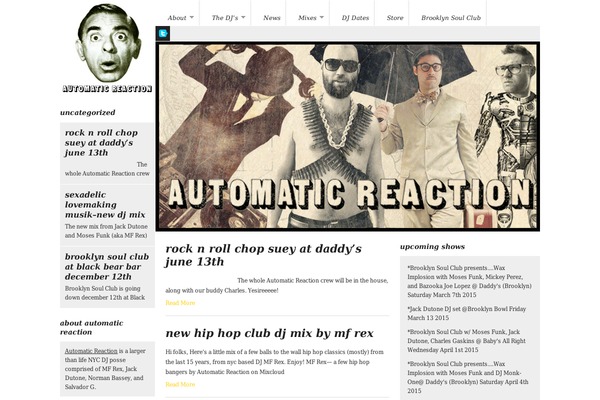The image size is (600, 400).
Task: Open main headline rock n roll chop suey at daddy's
Action: point(263,255)
